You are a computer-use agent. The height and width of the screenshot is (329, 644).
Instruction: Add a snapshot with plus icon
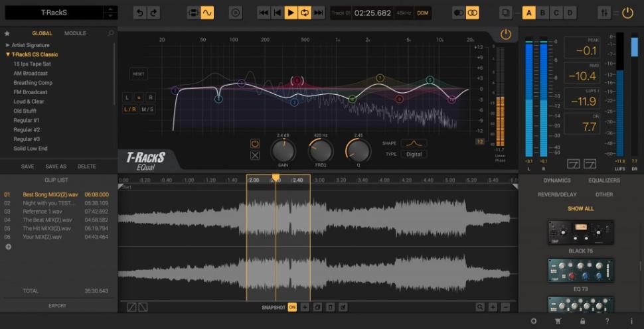click(x=305, y=307)
